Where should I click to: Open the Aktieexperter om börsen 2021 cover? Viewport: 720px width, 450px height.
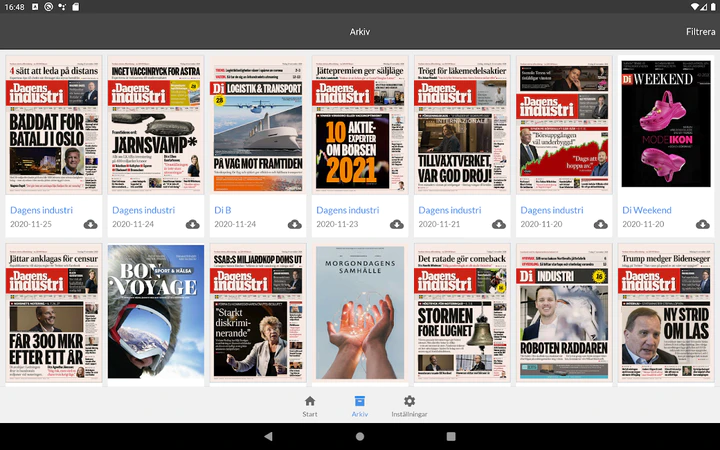tap(360, 125)
